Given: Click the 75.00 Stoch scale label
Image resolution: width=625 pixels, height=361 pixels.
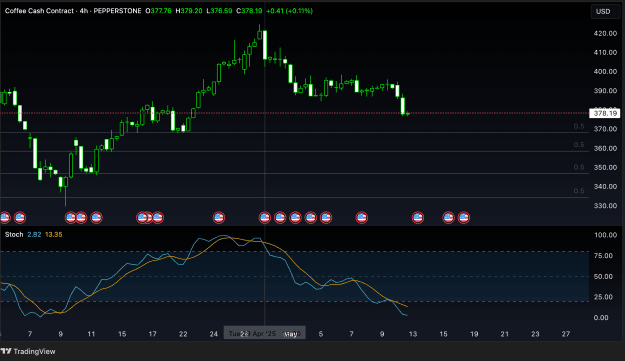Looking at the screenshot, I should coord(603,256).
